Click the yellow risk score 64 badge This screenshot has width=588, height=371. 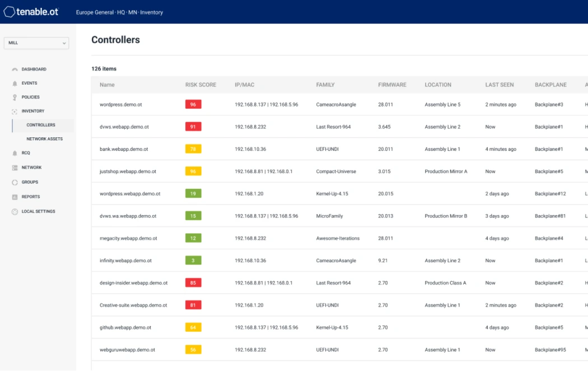(193, 327)
